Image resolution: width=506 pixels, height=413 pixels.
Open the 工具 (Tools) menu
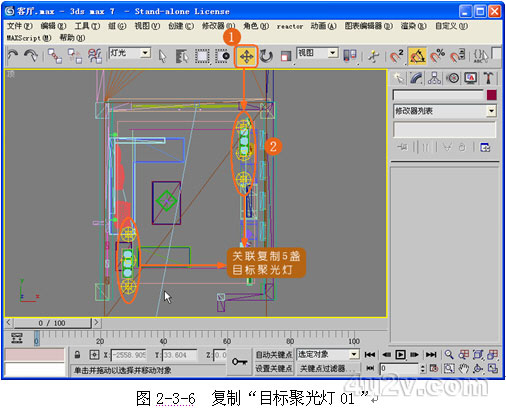pos(87,26)
